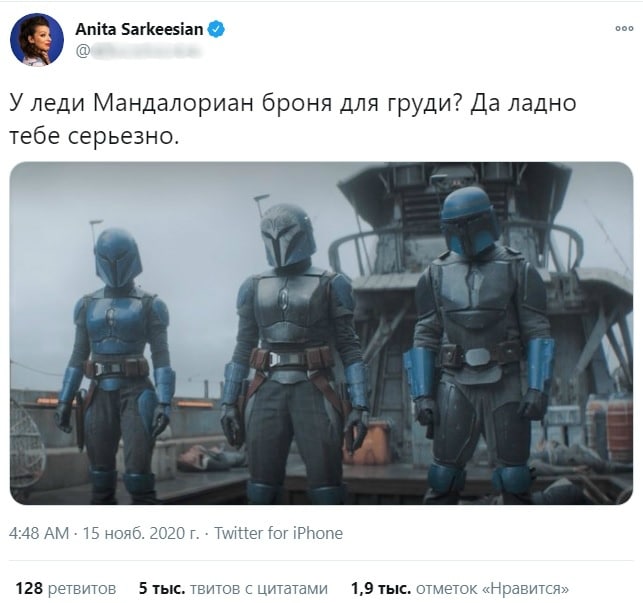The image size is (643, 603).
Task: Open the Twitter for iPhone source link
Action: click(x=278, y=533)
